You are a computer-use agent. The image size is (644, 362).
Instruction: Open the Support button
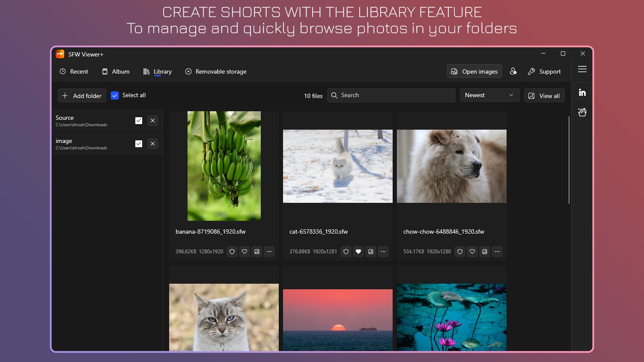[x=544, y=71]
